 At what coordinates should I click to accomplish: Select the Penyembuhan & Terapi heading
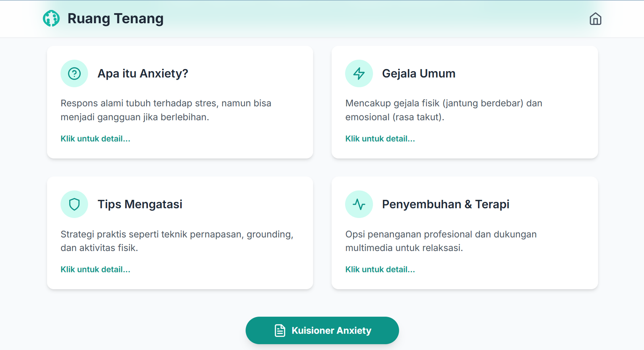(446, 204)
